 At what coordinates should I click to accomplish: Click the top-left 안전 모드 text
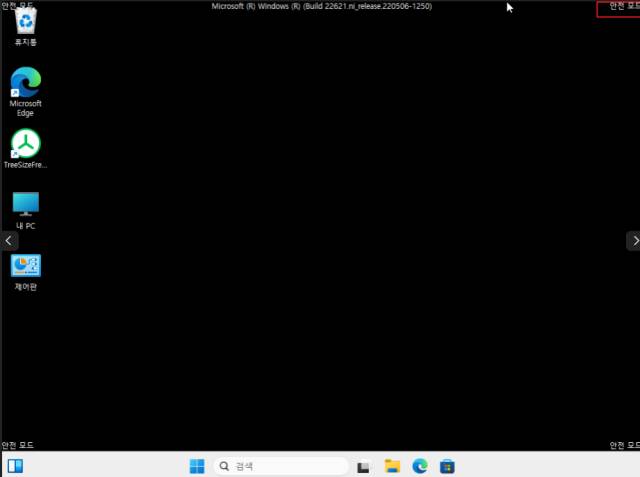point(18,6)
